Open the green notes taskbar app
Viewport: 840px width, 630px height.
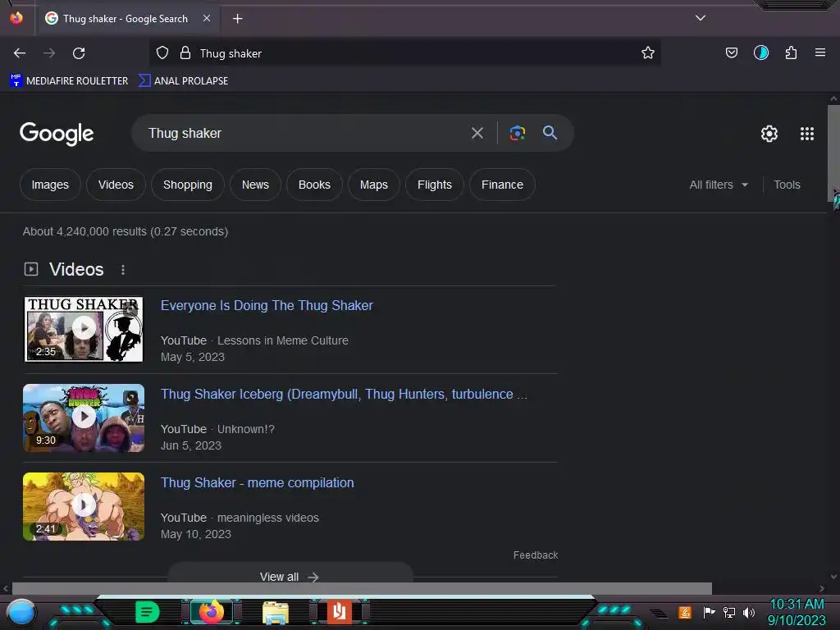pos(147,612)
